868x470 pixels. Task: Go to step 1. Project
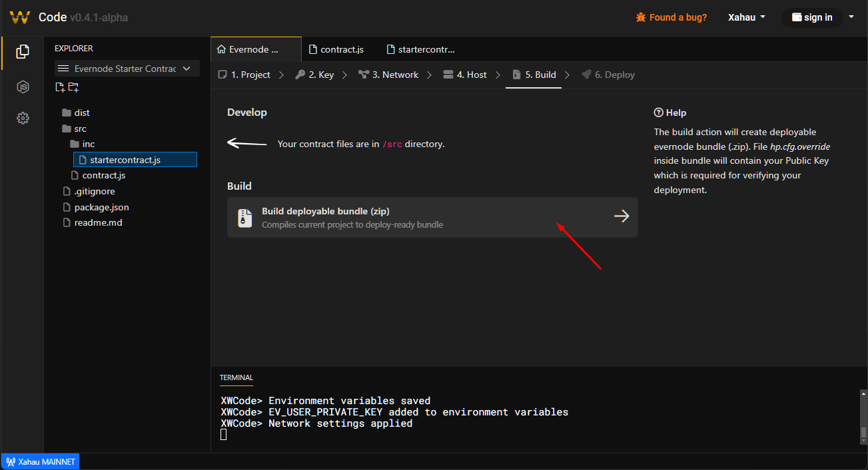[244, 75]
